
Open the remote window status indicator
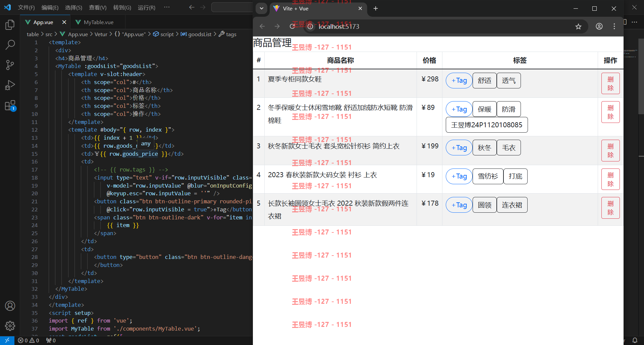(x=7, y=340)
